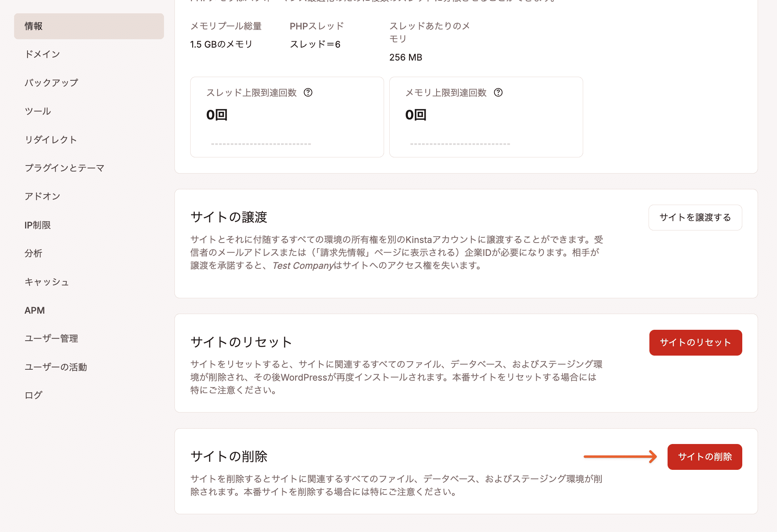Image resolution: width=777 pixels, height=532 pixels.
Task: Open IP制限 settings
Action: coord(37,225)
